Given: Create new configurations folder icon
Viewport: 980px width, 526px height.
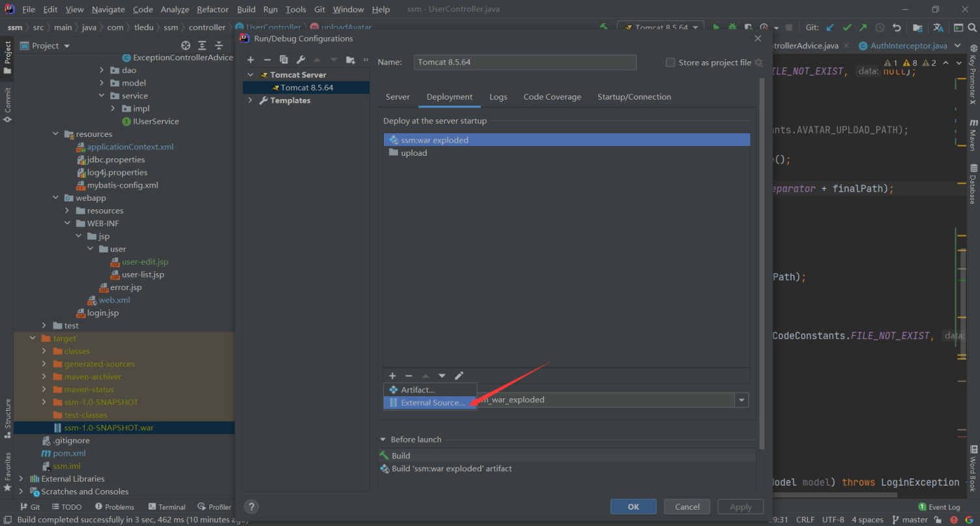Looking at the screenshot, I should (351, 60).
